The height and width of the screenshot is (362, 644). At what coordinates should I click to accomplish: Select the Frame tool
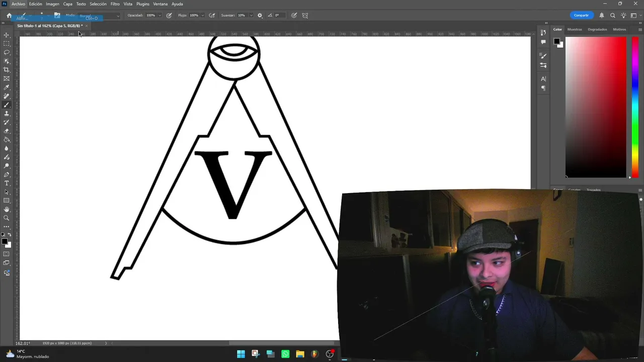(7, 78)
